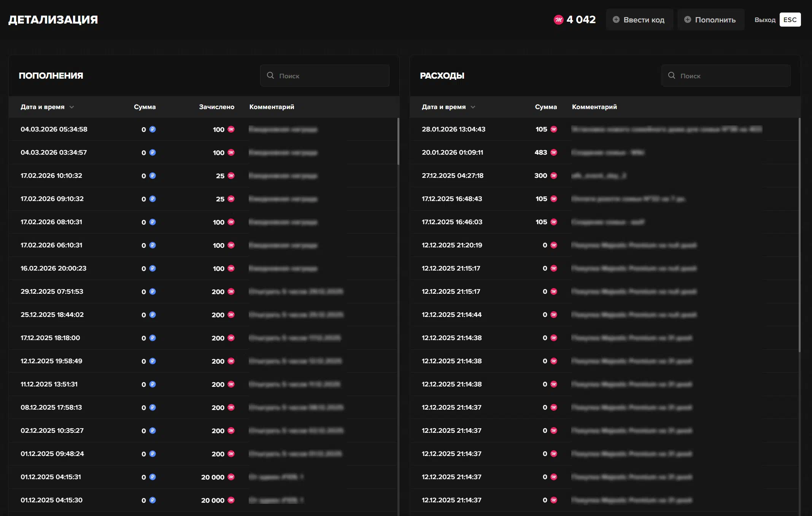This screenshot has width=812, height=516.
Task: Click the coin icon beside balance 4 042
Action: coord(558,20)
